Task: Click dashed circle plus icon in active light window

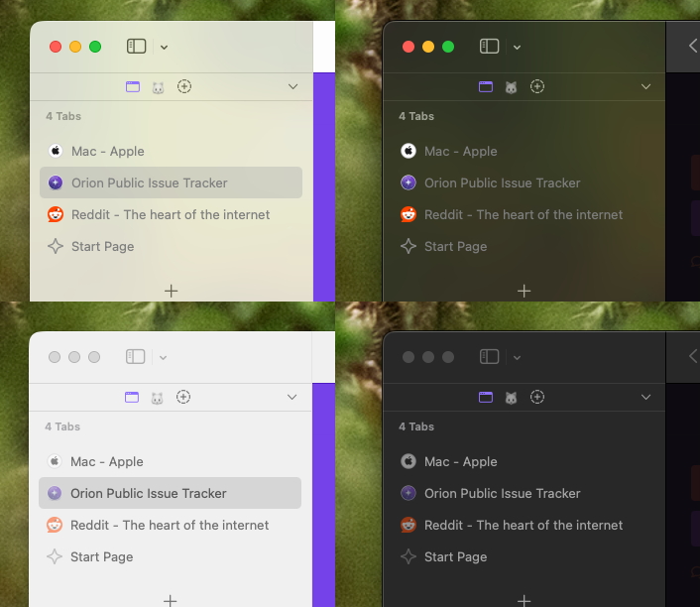Action: point(184,87)
